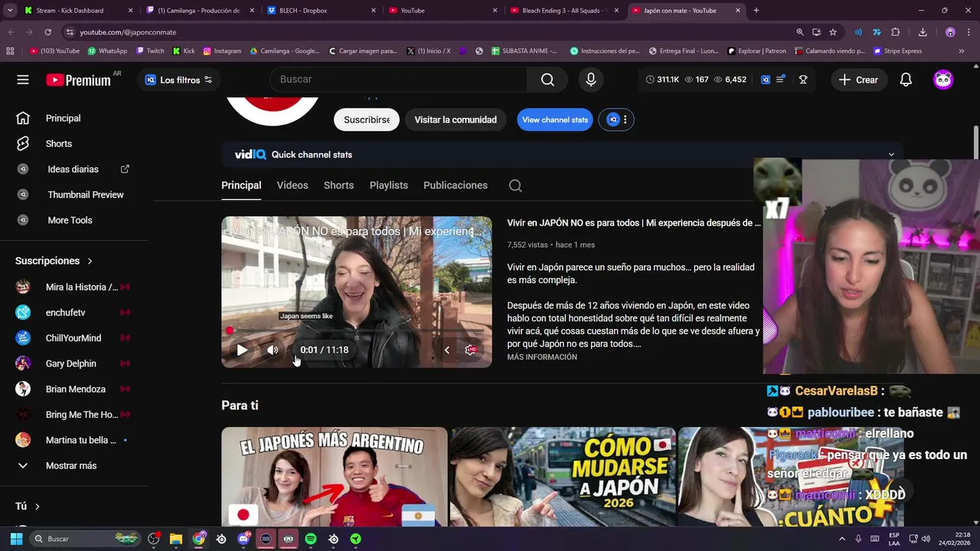The image size is (980, 551).
Task: Click the browser address bar URL
Action: [128, 32]
